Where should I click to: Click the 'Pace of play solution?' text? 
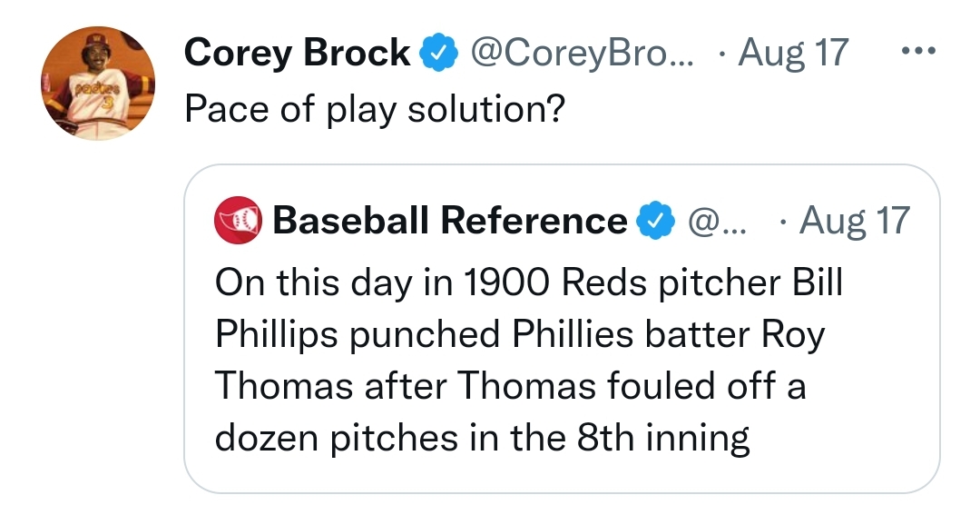(375, 110)
